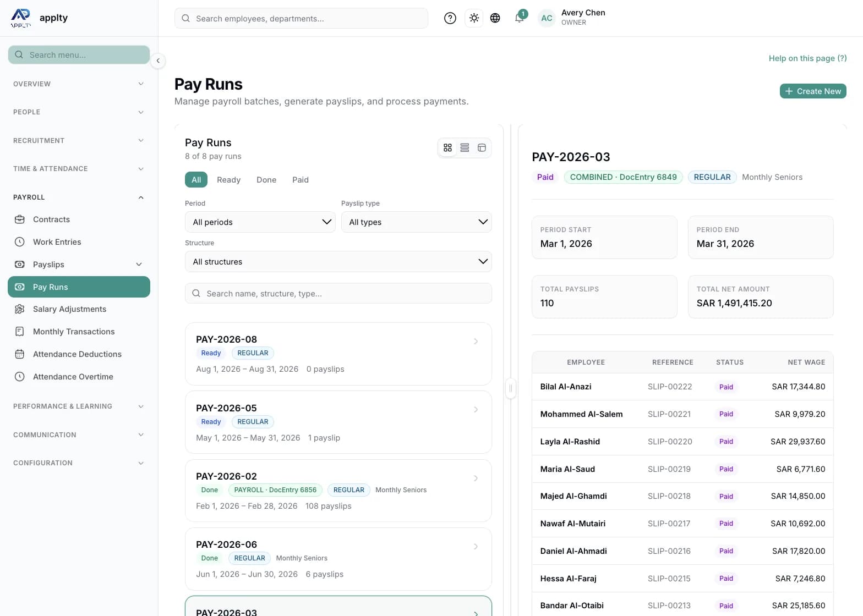This screenshot has width=863, height=616.
Task: Click the Payslips banknote icon
Action: point(20,265)
